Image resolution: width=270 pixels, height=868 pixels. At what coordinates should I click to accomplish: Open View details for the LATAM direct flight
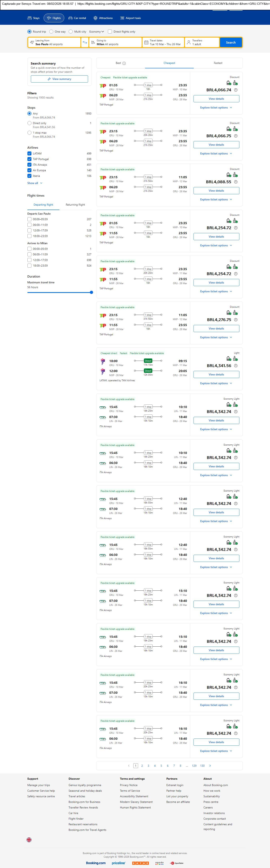(216, 374)
